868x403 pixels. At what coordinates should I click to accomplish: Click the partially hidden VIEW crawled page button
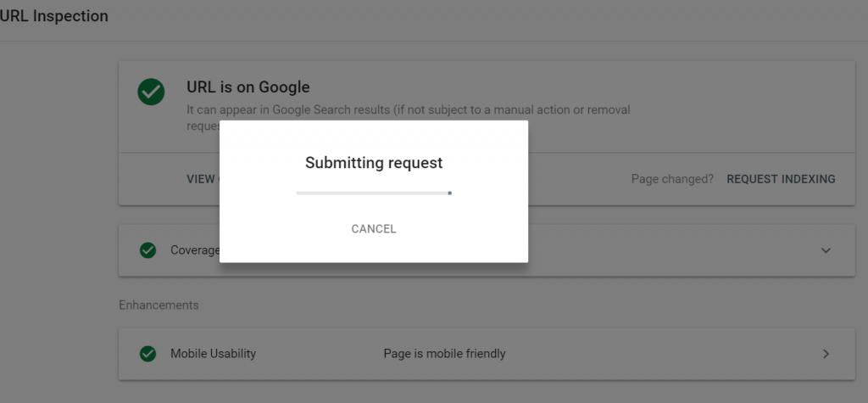click(x=203, y=179)
